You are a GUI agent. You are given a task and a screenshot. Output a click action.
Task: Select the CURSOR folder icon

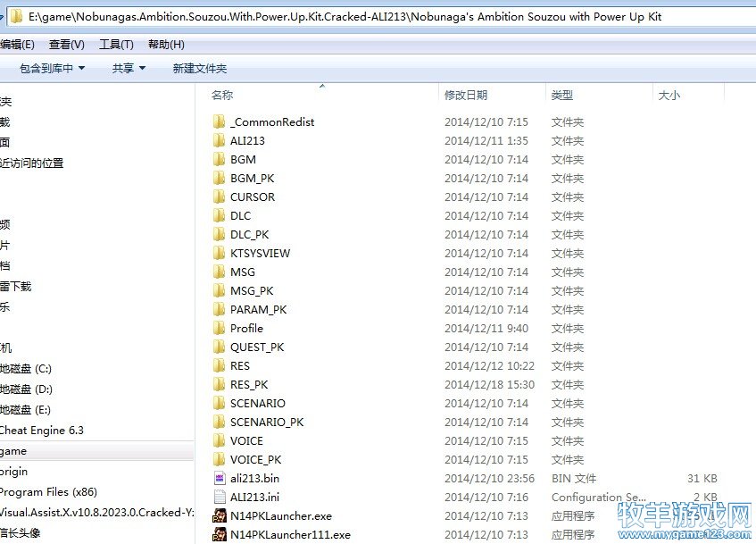tap(219, 197)
